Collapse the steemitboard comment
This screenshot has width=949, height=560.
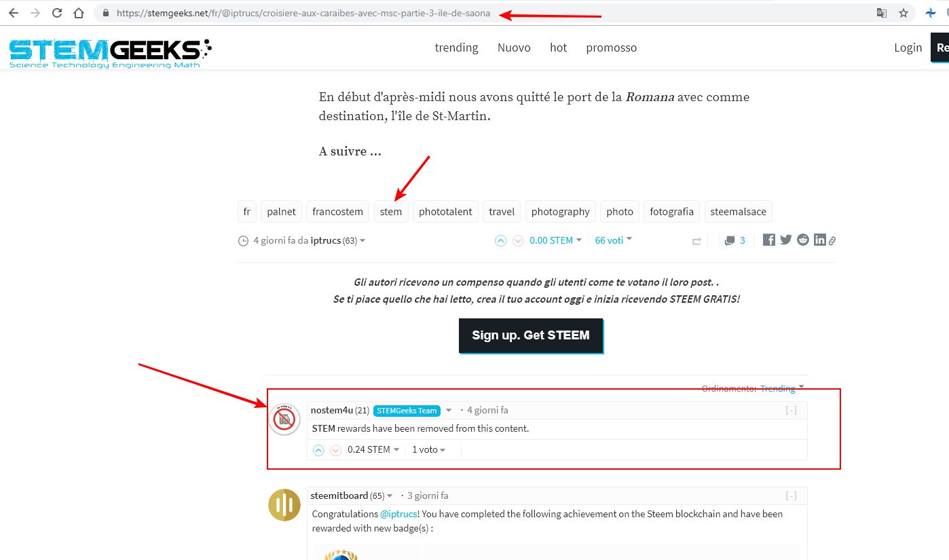tap(791, 496)
